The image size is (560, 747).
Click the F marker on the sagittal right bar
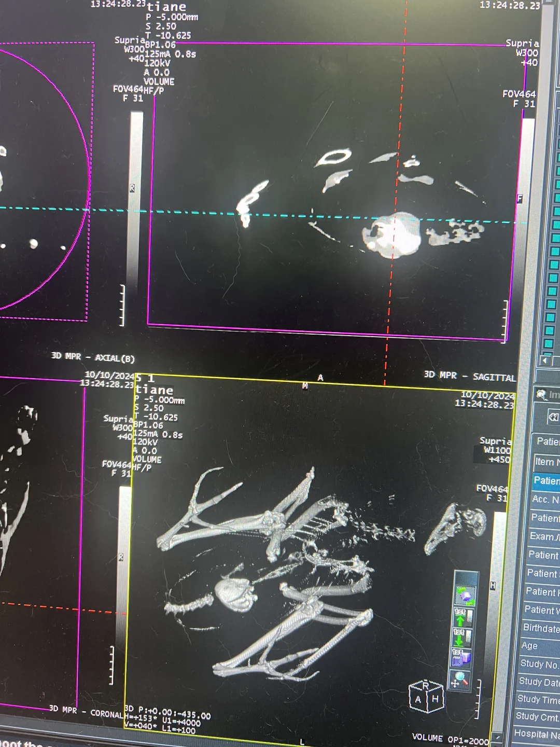[520, 199]
